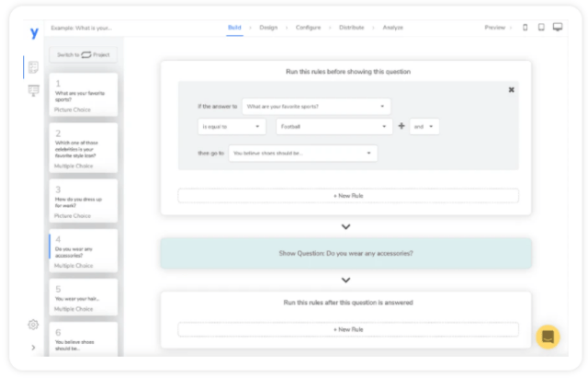Open the 'then go to' target dropdown
588x378 pixels.
click(x=301, y=153)
